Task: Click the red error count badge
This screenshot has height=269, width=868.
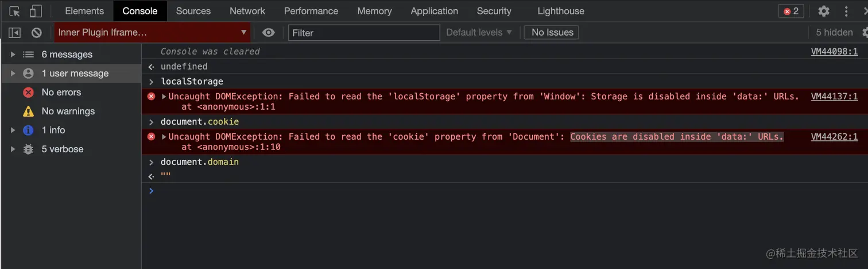Action: [x=791, y=11]
